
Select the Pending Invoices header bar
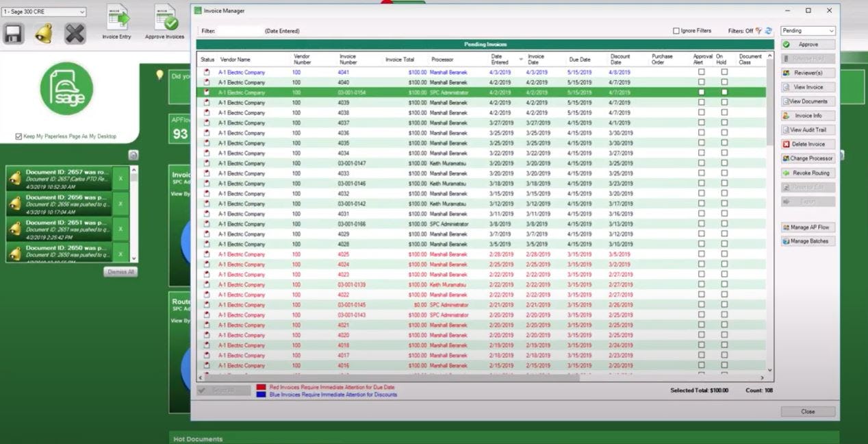(485, 44)
